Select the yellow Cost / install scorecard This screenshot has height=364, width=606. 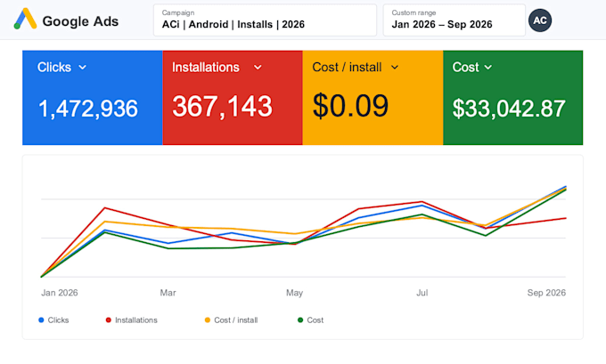pos(373,98)
